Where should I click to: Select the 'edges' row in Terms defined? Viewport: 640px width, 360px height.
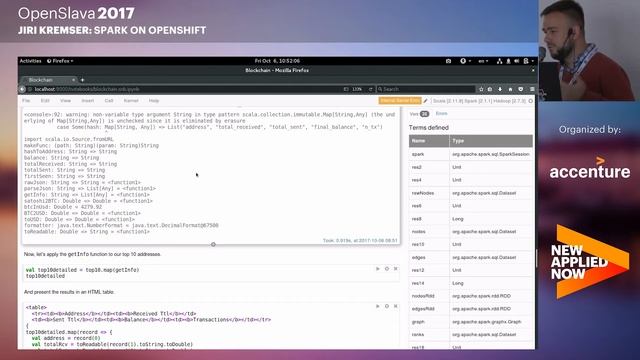pos(471,258)
